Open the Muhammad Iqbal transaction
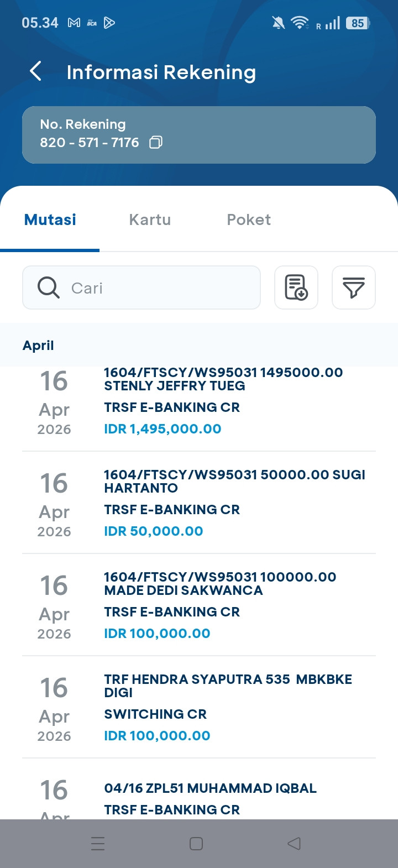Image resolution: width=398 pixels, height=868 pixels. point(210,798)
